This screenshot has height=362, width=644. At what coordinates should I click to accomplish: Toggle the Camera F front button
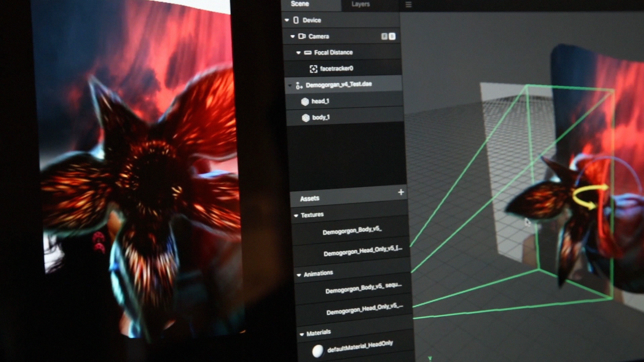[x=384, y=36]
